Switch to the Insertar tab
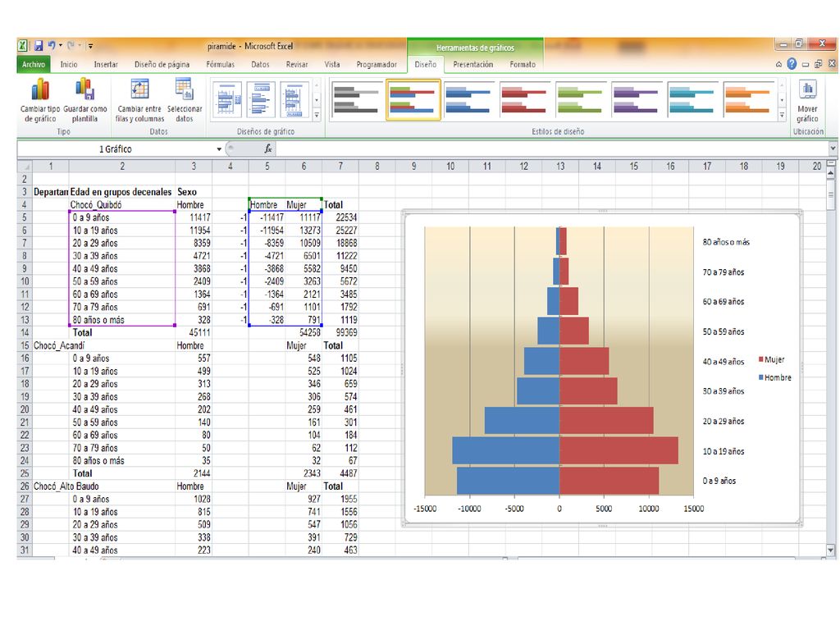Screen dimensions: 840x630 click(x=106, y=64)
